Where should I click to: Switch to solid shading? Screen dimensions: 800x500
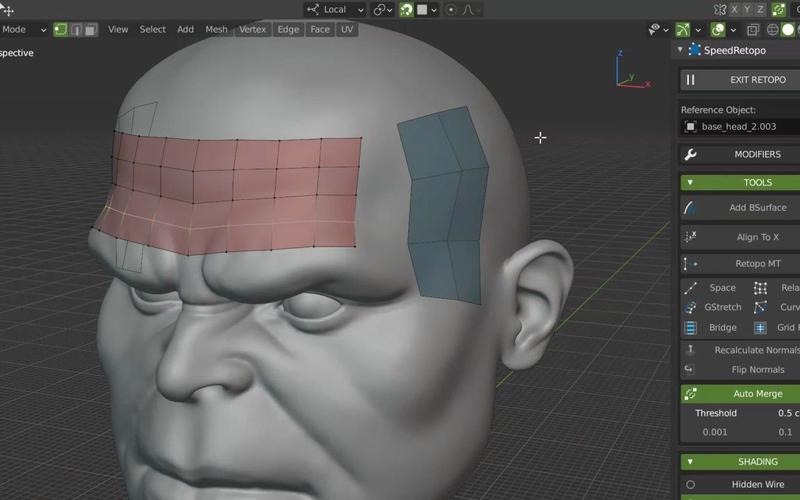tap(788, 30)
